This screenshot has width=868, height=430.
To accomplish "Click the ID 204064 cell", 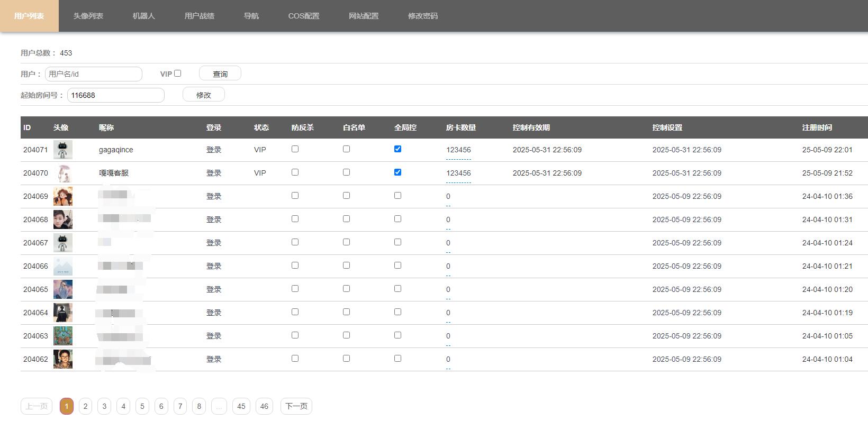I will (x=35, y=313).
